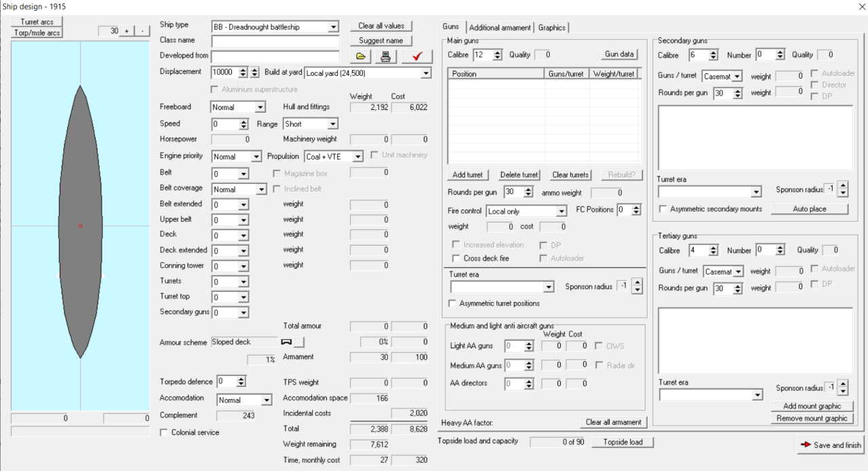
Task: Switch to the Additional armament tab
Action: (500, 28)
